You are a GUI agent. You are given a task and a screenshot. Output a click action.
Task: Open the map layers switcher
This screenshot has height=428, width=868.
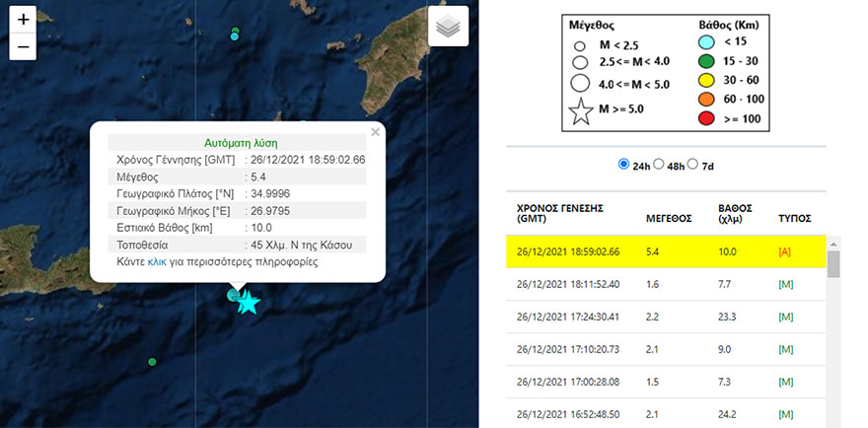[448, 27]
